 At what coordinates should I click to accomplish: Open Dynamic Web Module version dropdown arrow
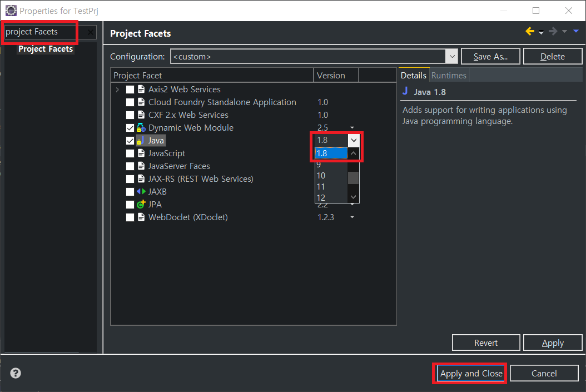(x=352, y=128)
